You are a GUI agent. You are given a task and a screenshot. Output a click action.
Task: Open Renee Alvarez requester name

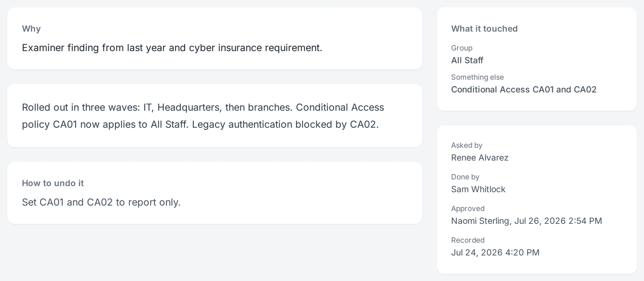pyautogui.click(x=480, y=158)
